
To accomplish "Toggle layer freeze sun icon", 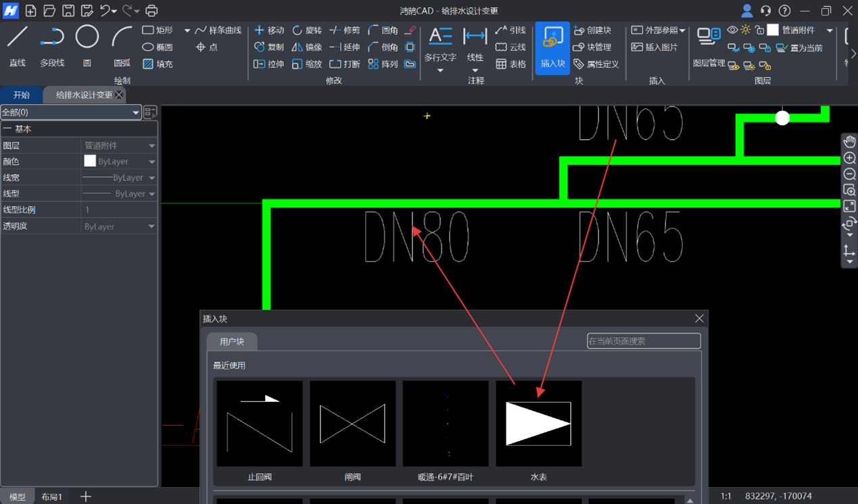I will (x=746, y=30).
